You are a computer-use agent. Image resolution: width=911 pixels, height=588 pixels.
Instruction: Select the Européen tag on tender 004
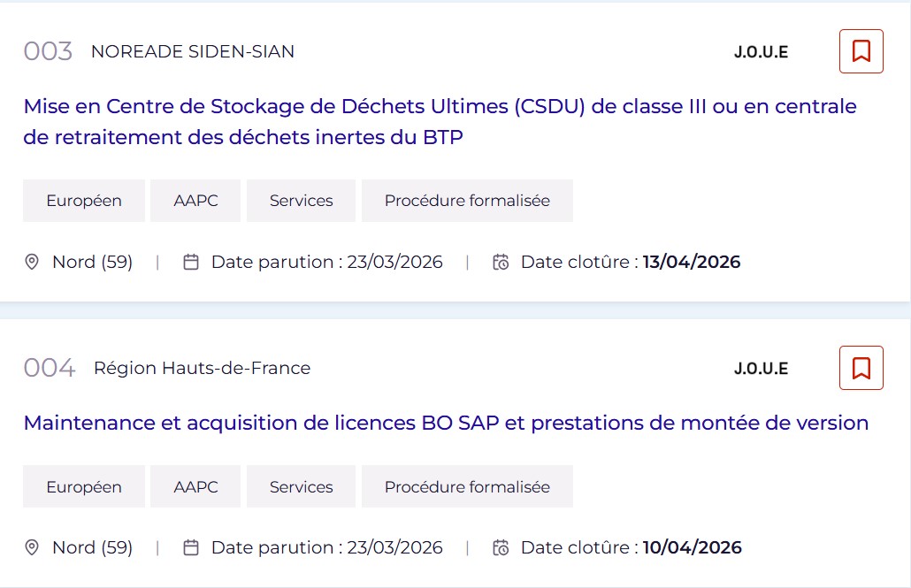tap(84, 487)
